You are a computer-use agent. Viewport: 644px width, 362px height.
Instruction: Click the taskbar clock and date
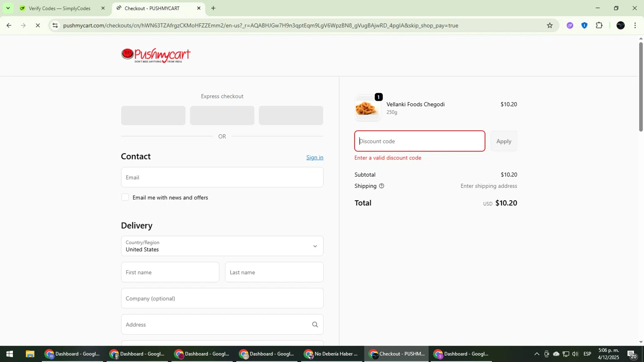608,354
